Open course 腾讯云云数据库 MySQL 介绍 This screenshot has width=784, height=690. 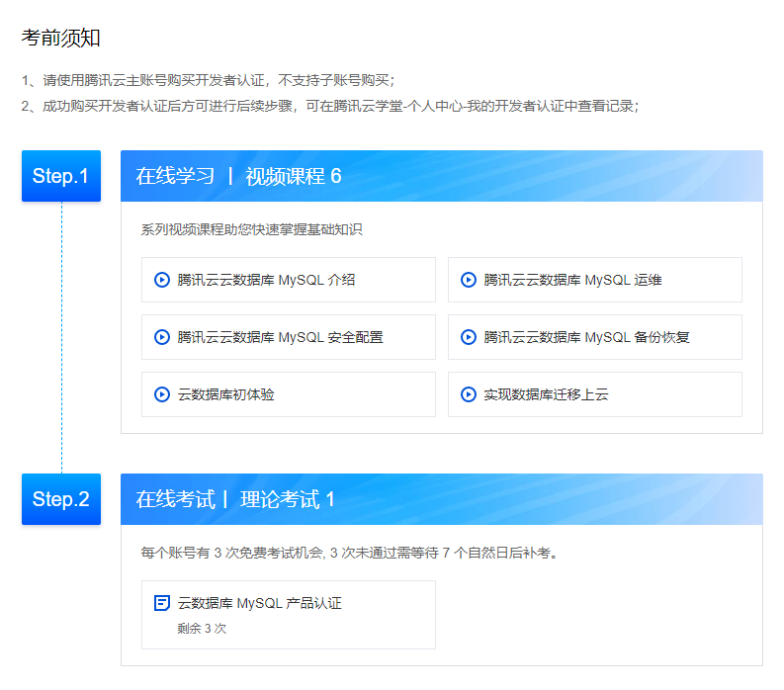click(x=289, y=280)
